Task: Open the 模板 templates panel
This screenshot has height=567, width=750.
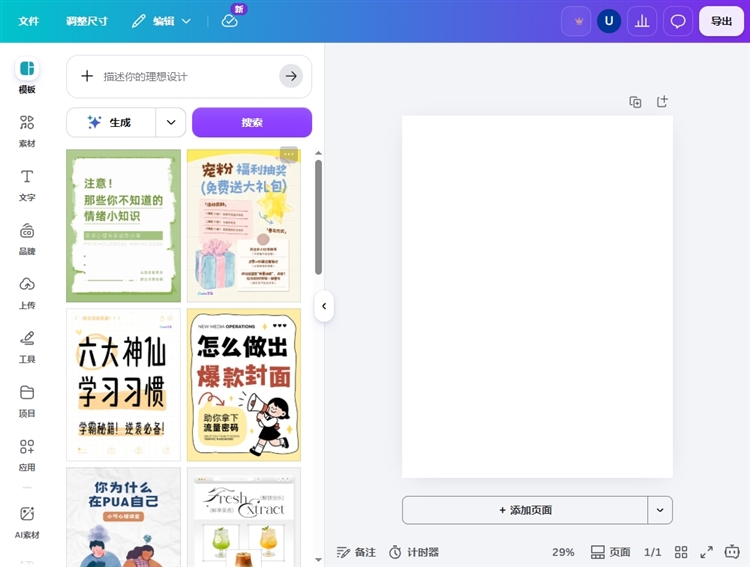Action: click(27, 76)
